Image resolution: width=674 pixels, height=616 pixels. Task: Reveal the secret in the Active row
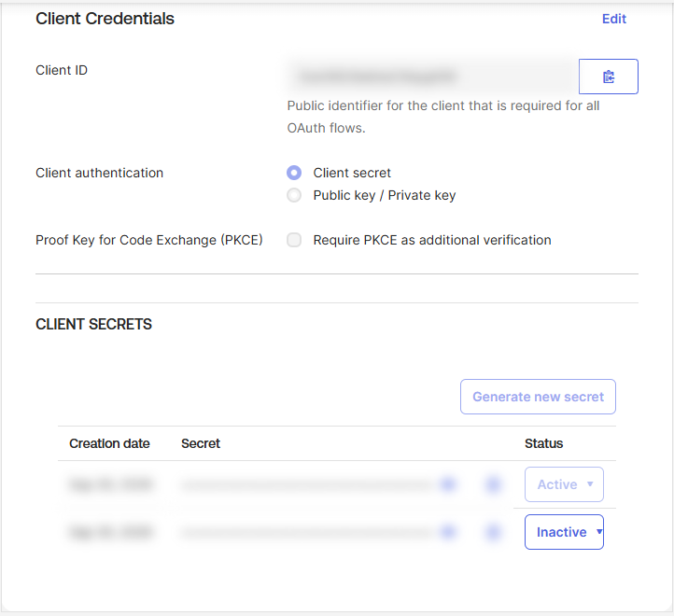pyautogui.click(x=448, y=484)
